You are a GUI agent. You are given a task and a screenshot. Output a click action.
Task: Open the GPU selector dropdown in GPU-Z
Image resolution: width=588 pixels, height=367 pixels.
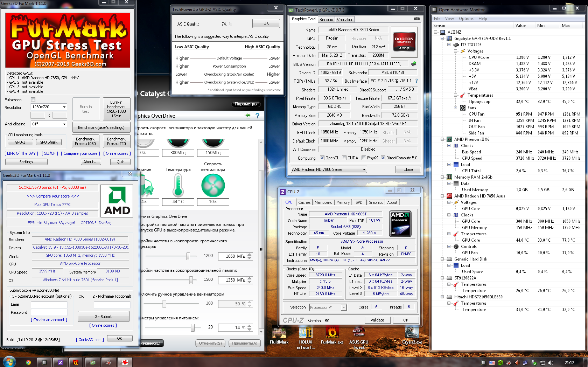(x=329, y=169)
